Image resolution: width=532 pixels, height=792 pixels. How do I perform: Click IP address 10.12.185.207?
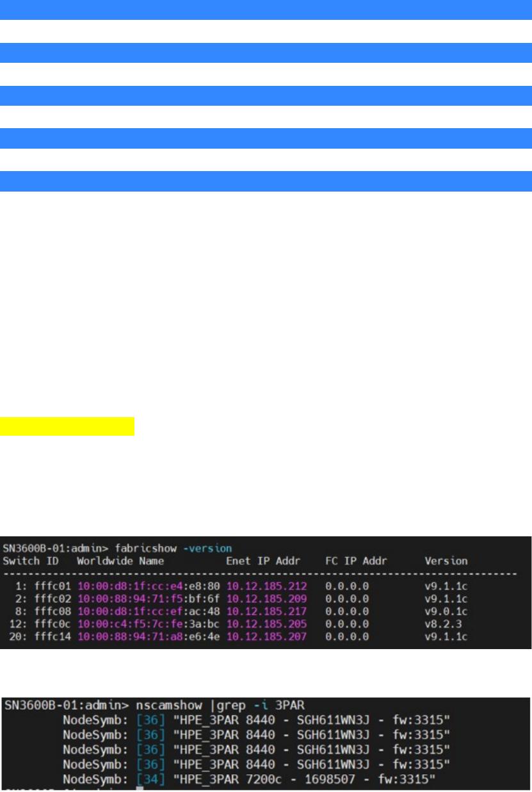point(267,636)
